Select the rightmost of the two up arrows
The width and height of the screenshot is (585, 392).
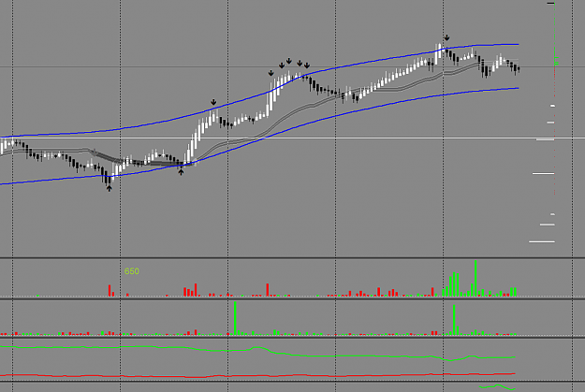tap(181, 172)
